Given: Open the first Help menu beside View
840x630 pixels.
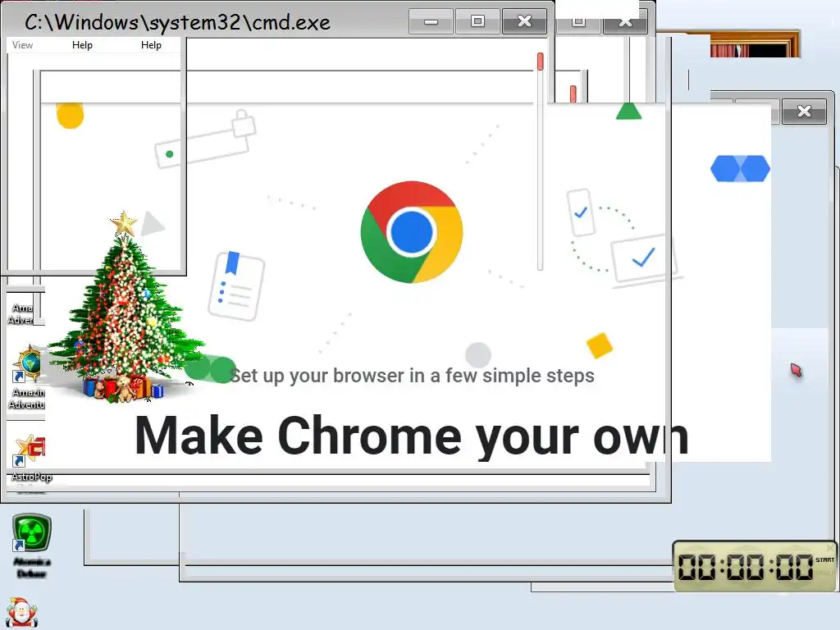Looking at the screenshot, I should pyautogui.click(x=83, y=45).
